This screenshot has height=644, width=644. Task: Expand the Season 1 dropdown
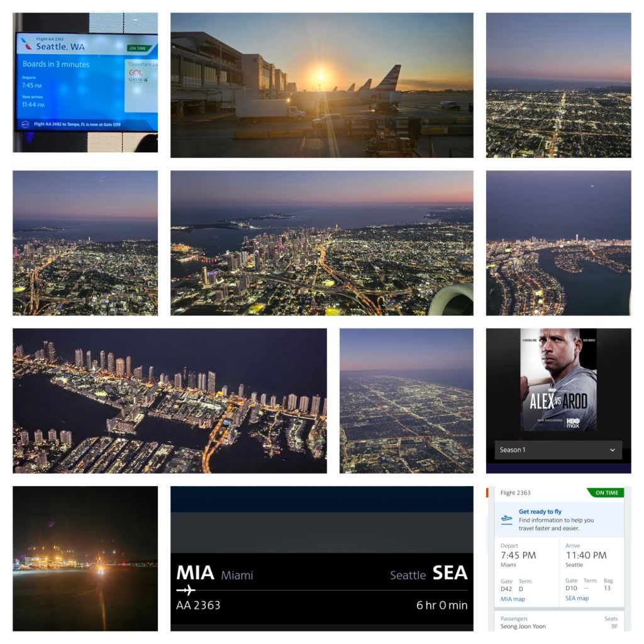pyautogui.click(x=558, y=450)
